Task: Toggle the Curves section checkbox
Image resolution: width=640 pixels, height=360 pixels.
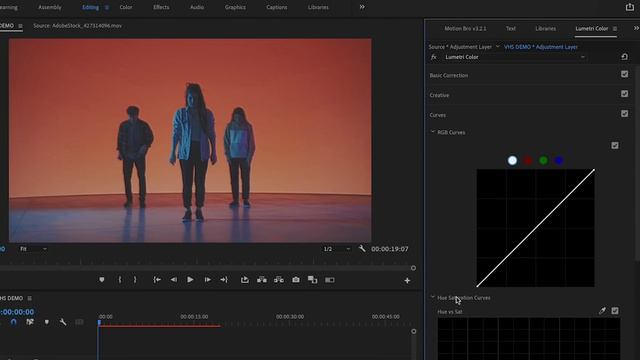Action: click(624, 113)
